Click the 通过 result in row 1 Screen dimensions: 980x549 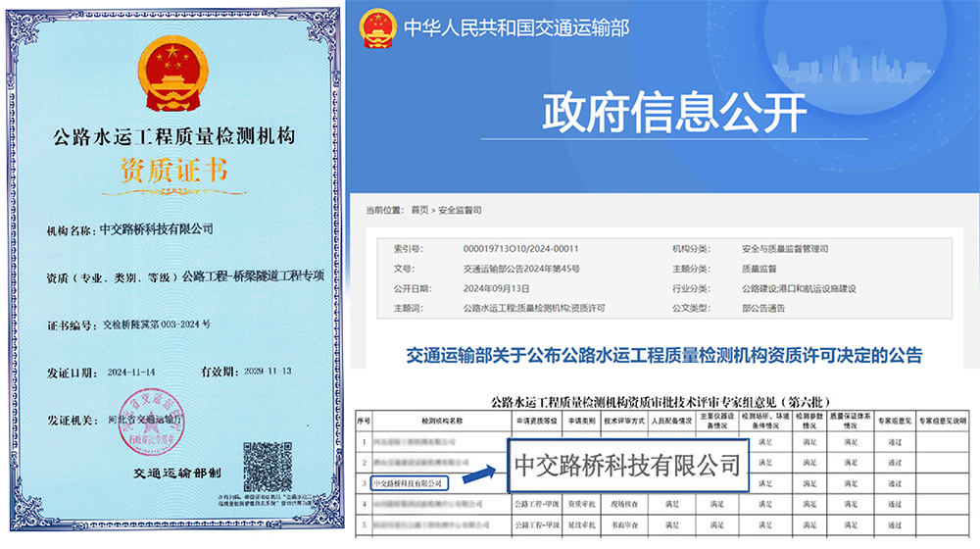click(x=895, y=442)
